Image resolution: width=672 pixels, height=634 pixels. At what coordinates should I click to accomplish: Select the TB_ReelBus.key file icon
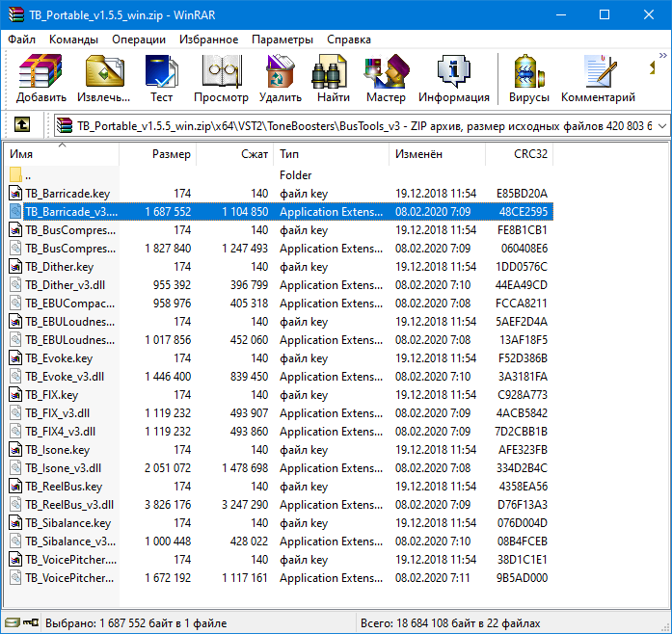pos(15,487)
